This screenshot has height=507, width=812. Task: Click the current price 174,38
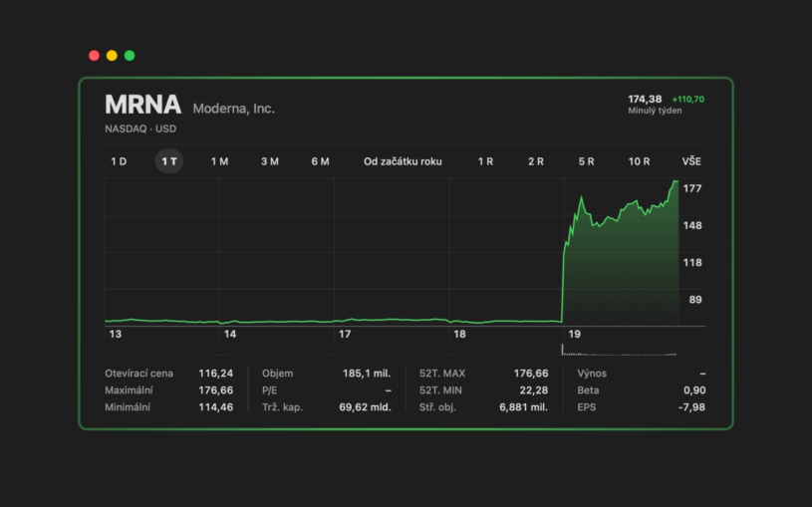[645, 99]
